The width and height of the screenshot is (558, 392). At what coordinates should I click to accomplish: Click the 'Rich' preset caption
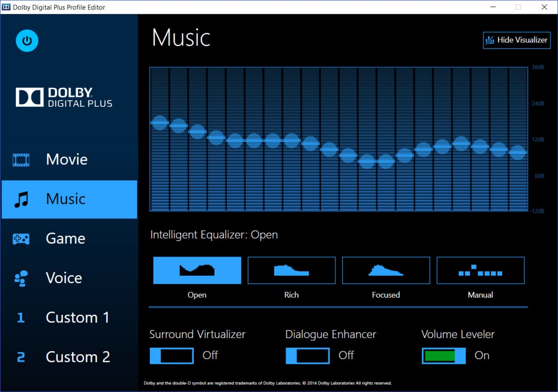click(x=292, y=295)
